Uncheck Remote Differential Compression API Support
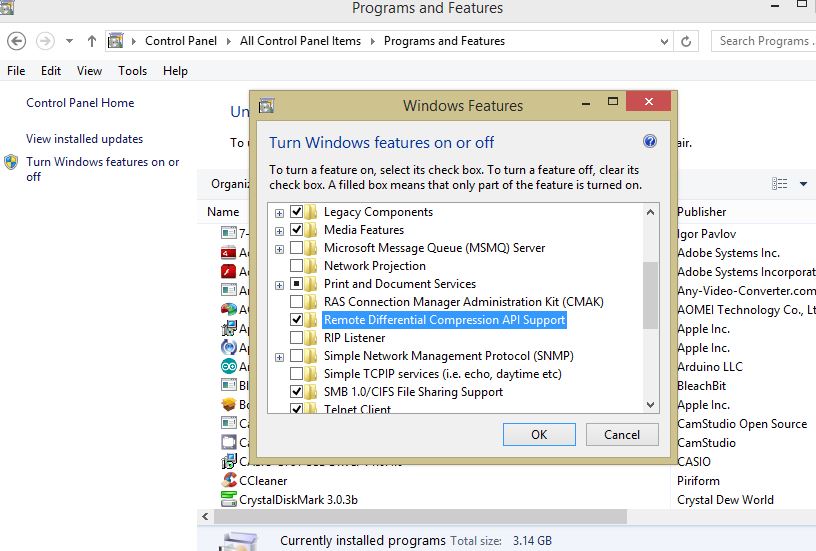The width and height of the screenshot is (816, 551). 297,319
